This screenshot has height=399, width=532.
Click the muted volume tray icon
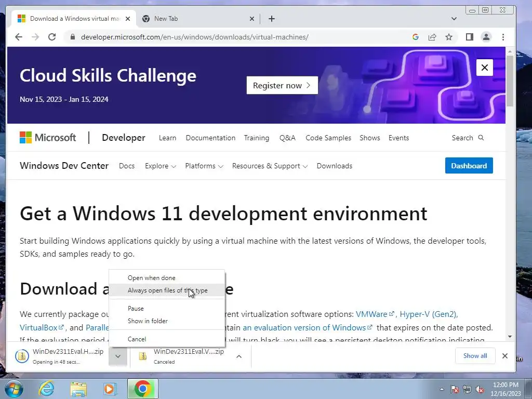pos(480,389)
